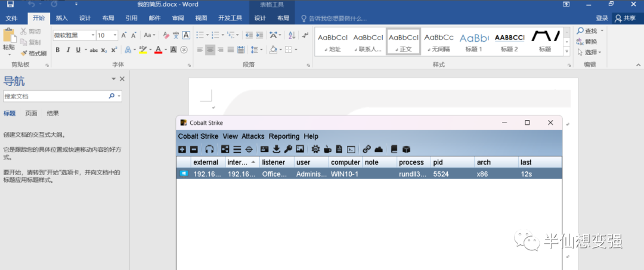This screenshot has width=644, height=270.
Task: Toggle character shading button
Action: (174, 50)
